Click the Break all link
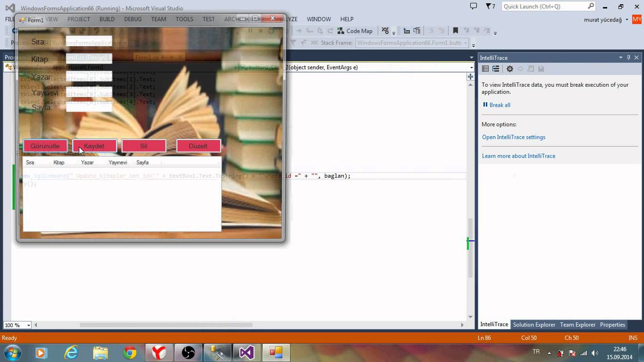This screenshot has width=644, height=362. pos(499,105)
